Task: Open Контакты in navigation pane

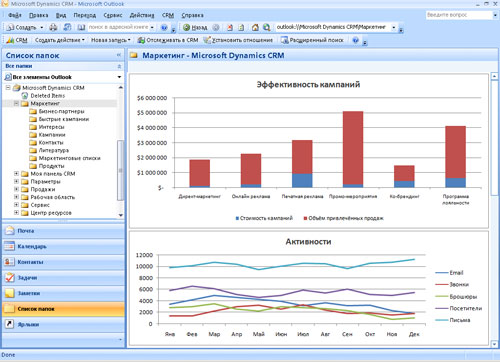Action: coord(63,262)
